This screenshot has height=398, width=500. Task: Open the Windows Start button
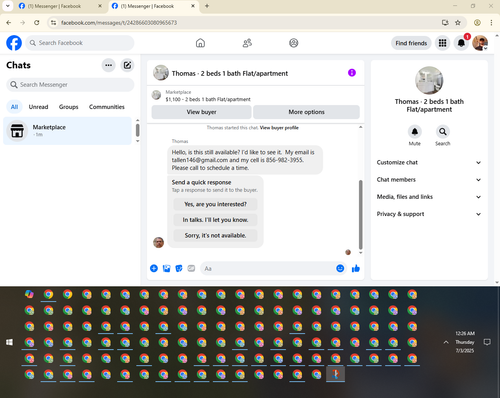point(10,342)
